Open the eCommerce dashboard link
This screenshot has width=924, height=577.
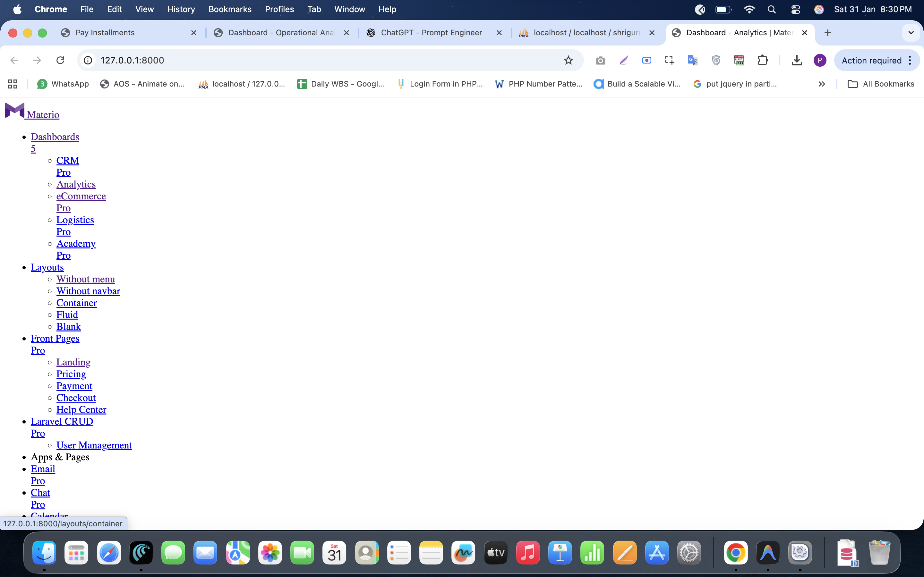(x=81, y=196)
